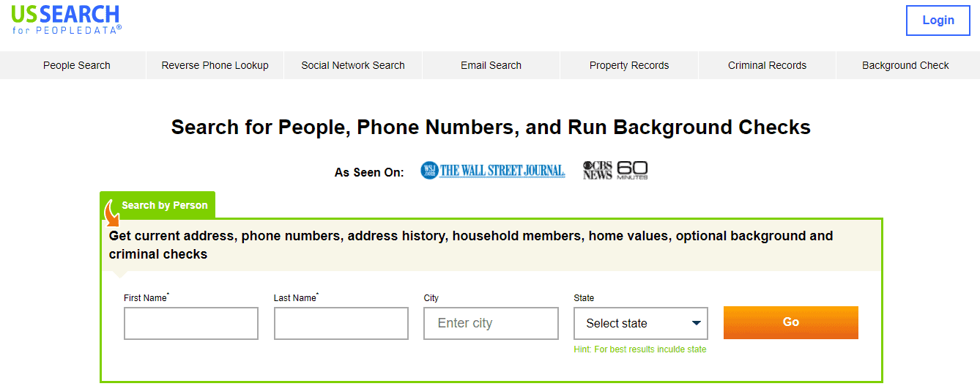The height and width of the screenshot is (389, 980).
Task: Click the State dropdown arrow
Action: (x=697, y=323)
